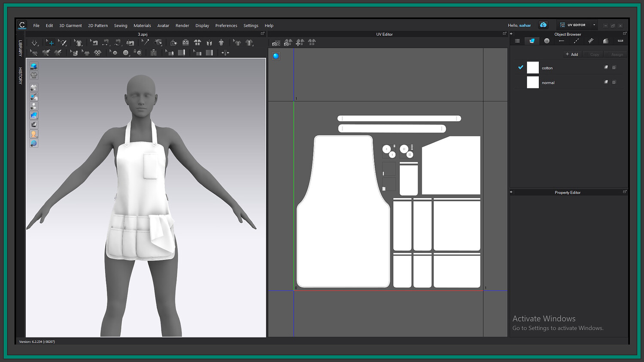This screenshot has height=362, width=644.
Task: Click the Simulate down-arrow tool
Action: (34, 43)
